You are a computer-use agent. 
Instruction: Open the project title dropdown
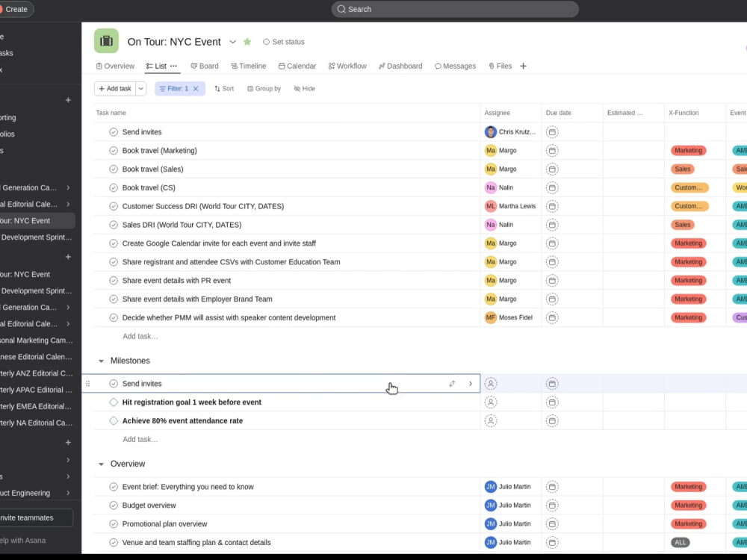click(x=233, y=42)
